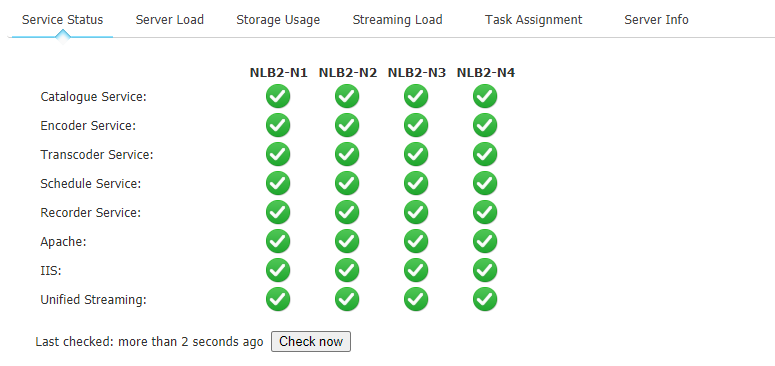Select Apache status checkmark for NLB2-N2
775x366 pixels.
pyautogui.click(x=347, y=242)
